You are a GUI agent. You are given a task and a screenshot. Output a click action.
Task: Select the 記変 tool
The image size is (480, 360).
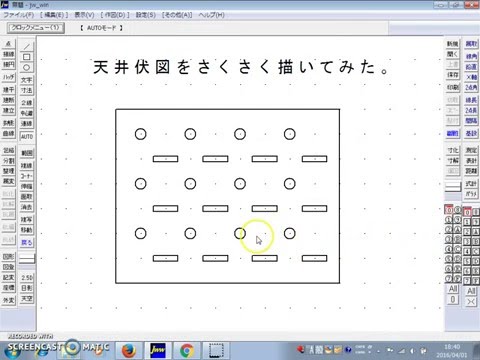(9, 277)
